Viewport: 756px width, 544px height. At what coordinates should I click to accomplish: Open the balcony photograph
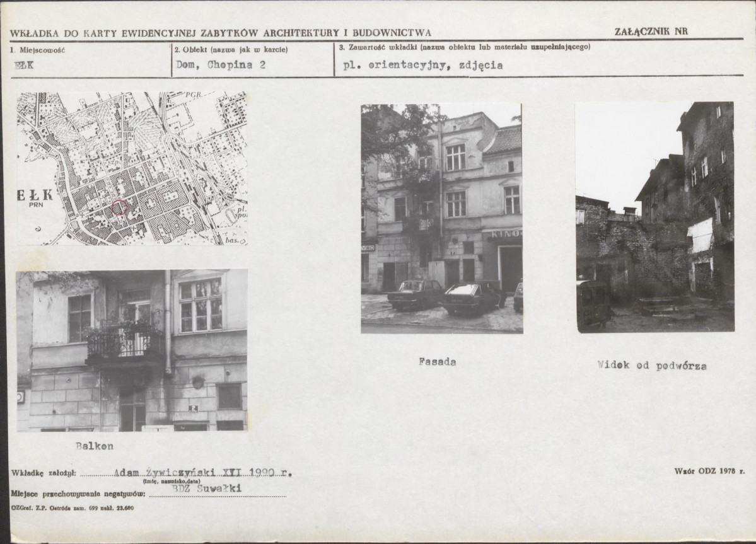[x=132, y=350]
